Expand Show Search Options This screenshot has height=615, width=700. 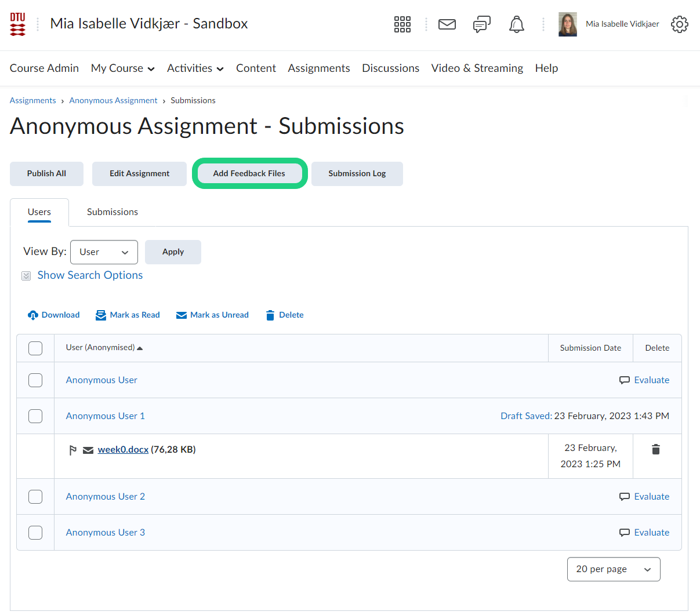click(90, 275)
